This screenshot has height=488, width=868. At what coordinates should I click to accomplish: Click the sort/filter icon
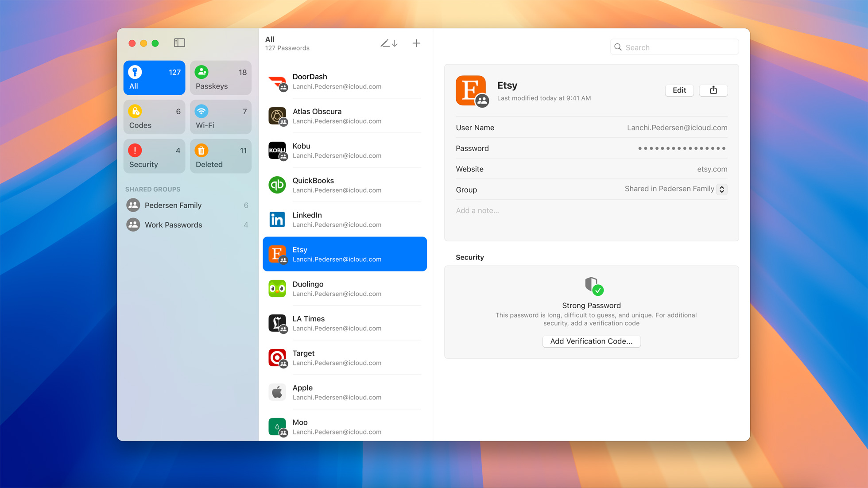click(x=389, y=43)
